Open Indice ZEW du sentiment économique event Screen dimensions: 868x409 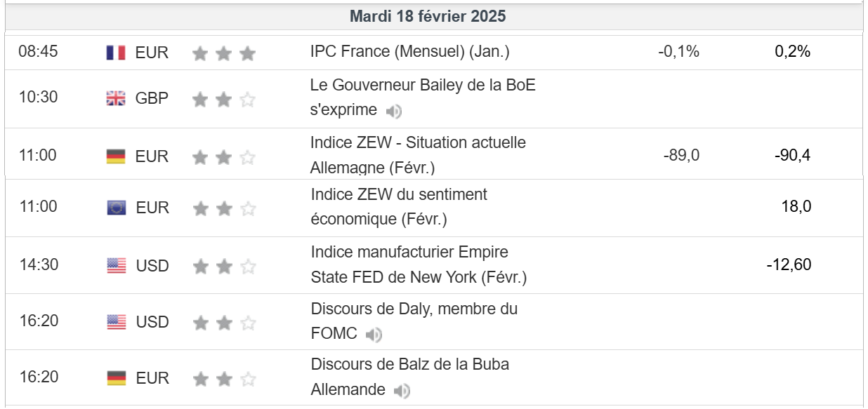tap(399, 194)
